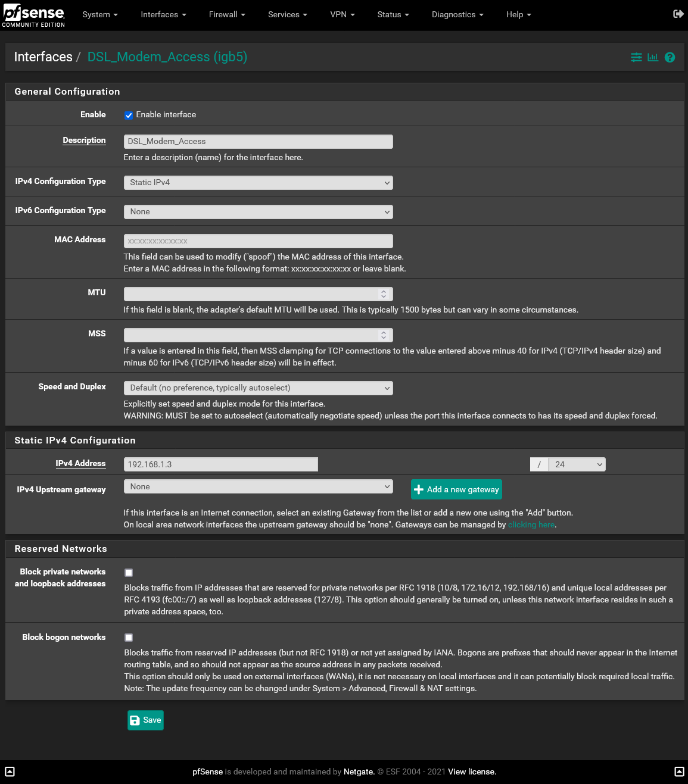Click the pfSense logo in the header
Image resolution: width=688 pixels, height=784 pixels.
tap(33, 15)
